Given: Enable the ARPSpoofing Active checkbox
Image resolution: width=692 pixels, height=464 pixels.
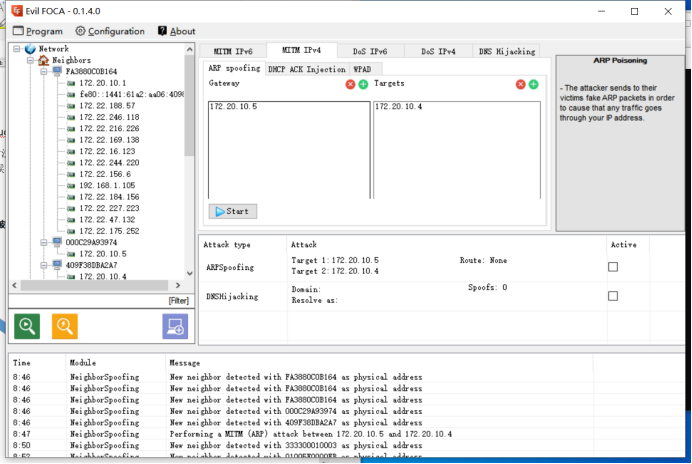Looking at the screenshot, I should point(613,267).
